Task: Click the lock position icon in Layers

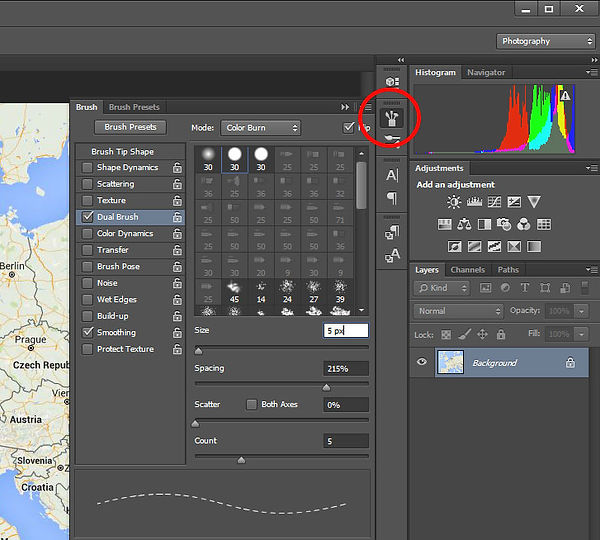Action: (482, 334)
